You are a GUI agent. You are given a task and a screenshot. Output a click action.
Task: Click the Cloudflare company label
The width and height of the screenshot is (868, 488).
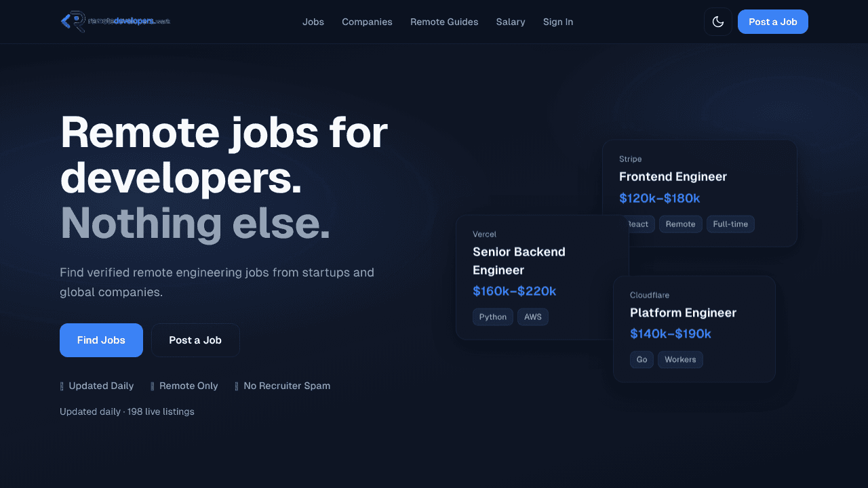[650, 295]
